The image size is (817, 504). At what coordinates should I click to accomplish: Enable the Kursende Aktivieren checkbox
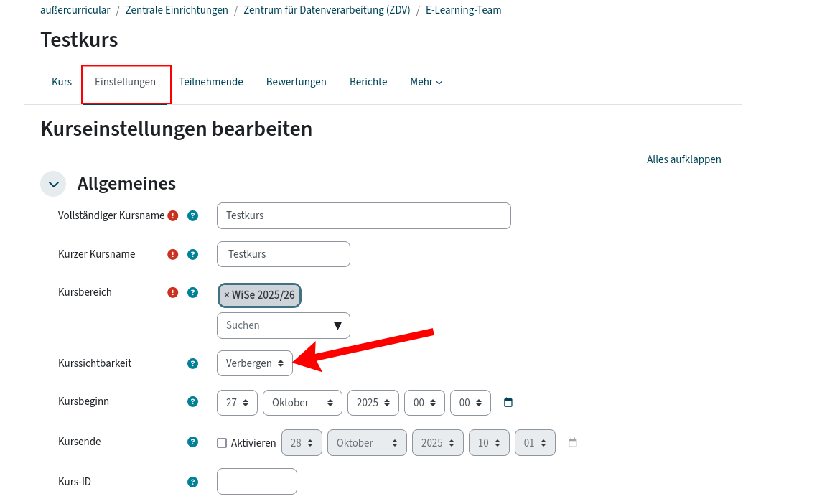coord(222,443)
